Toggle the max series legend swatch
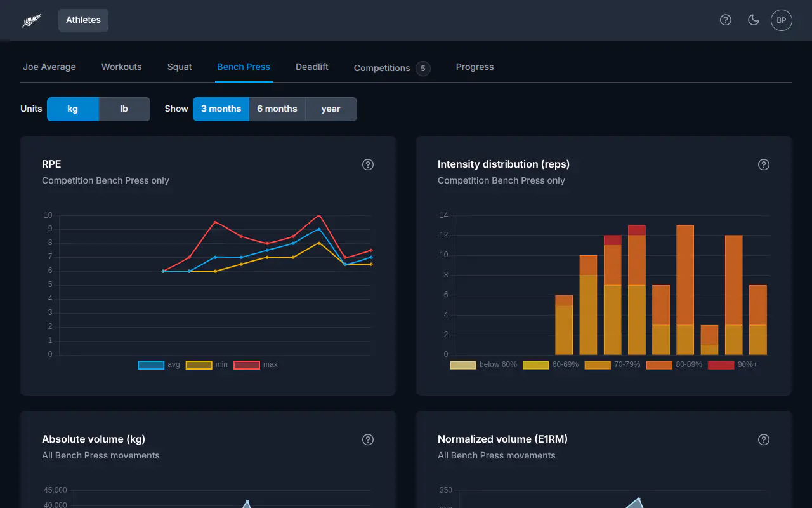Viewport: 812px width, 508px height. point(247,364)
